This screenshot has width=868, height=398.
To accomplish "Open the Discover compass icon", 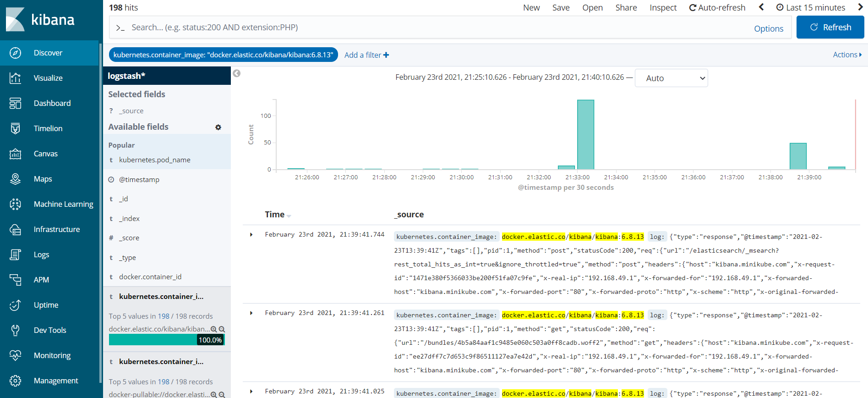I will pyautogui.click(x=15, y=53).
